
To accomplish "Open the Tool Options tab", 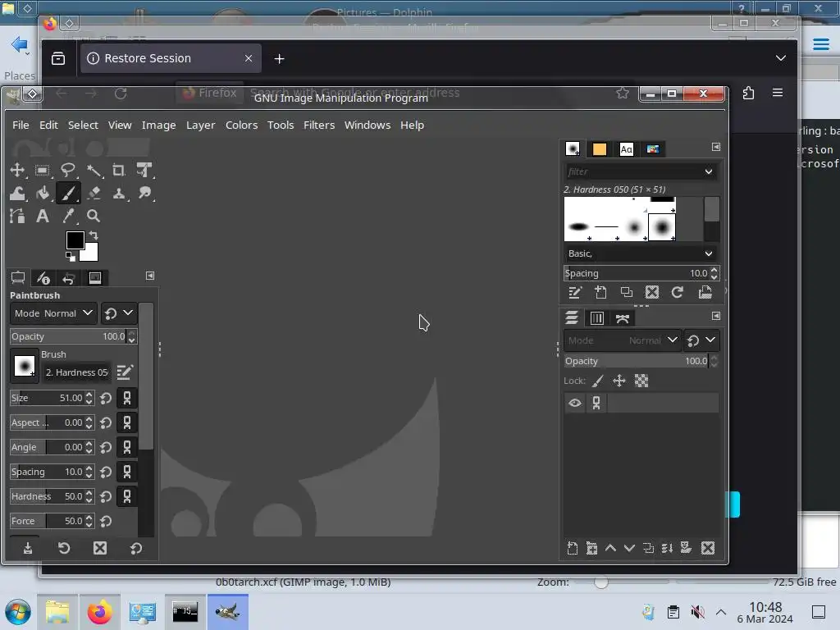I will 18,277.
